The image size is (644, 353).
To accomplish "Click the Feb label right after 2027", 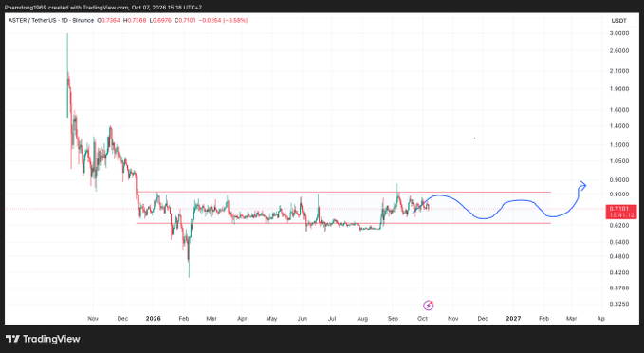I will coord(543,319).
